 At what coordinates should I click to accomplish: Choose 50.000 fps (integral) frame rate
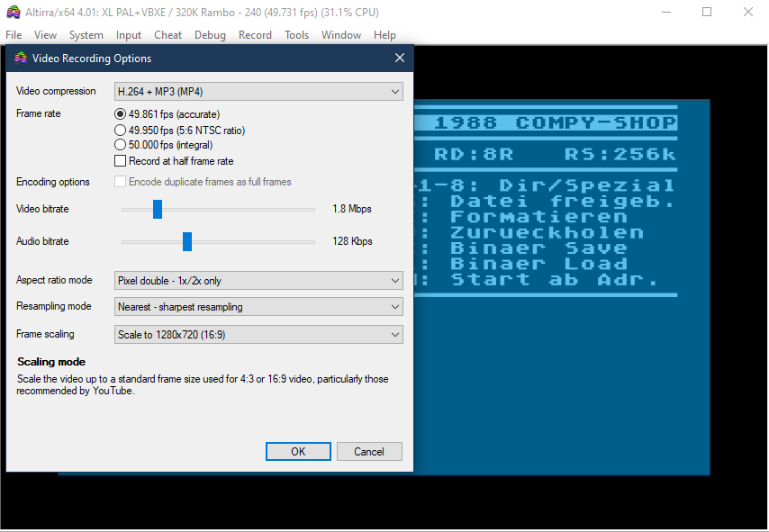[121, 145]
